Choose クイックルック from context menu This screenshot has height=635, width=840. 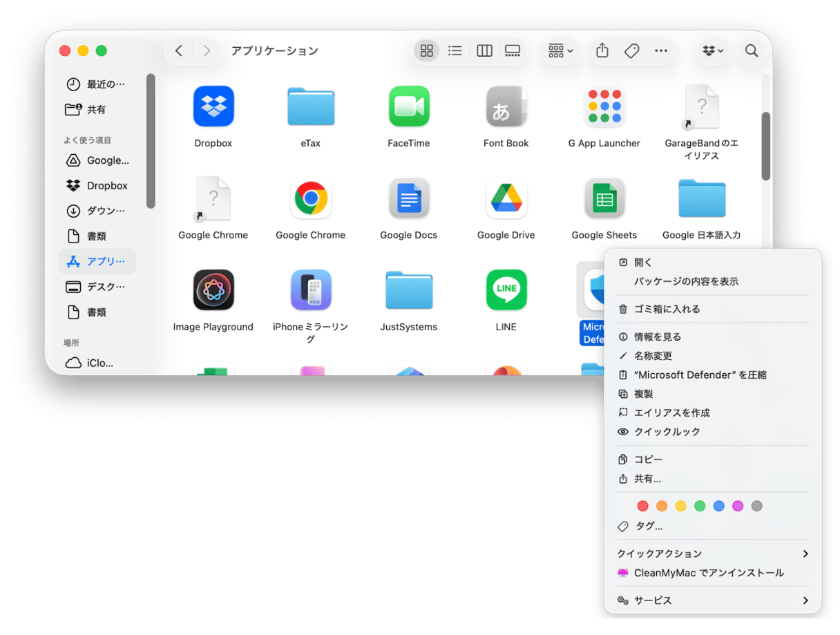pyautogui.click(x=713, y=431)
